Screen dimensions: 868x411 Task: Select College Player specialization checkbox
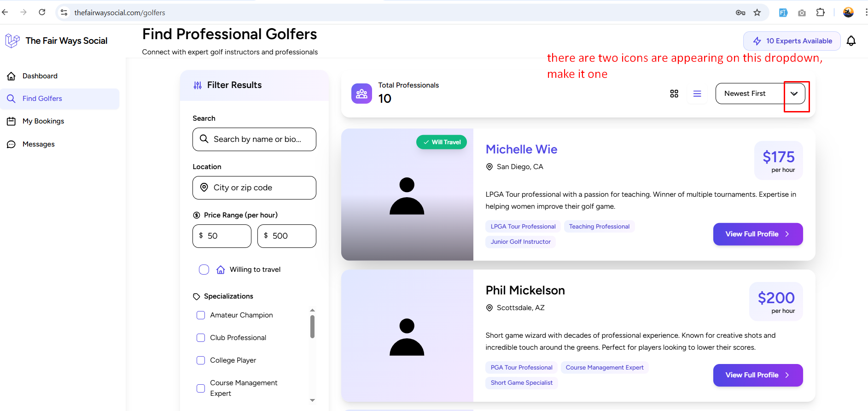coord(201,360)
